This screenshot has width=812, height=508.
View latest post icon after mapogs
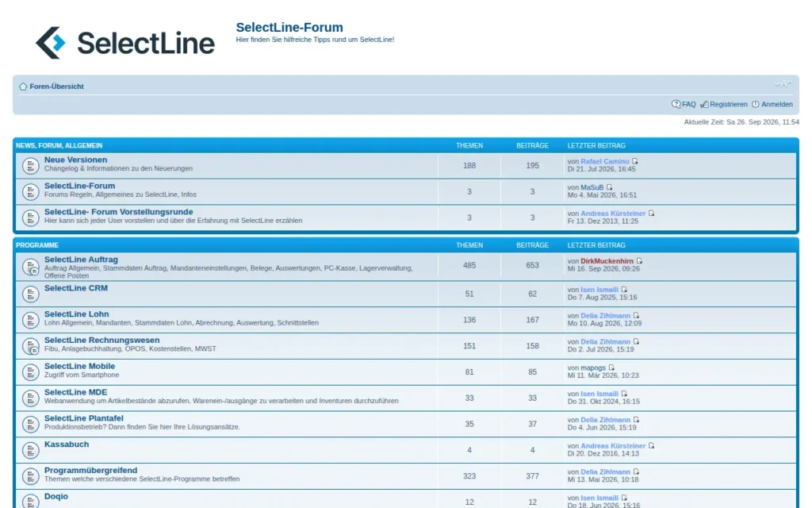coord(611,368)
